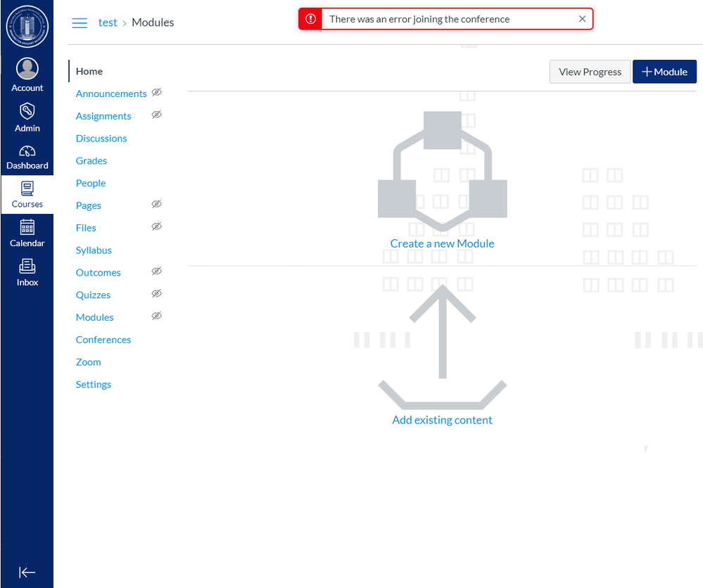Click the View Progress button
The image size is (703, 588).
point(590,72)
